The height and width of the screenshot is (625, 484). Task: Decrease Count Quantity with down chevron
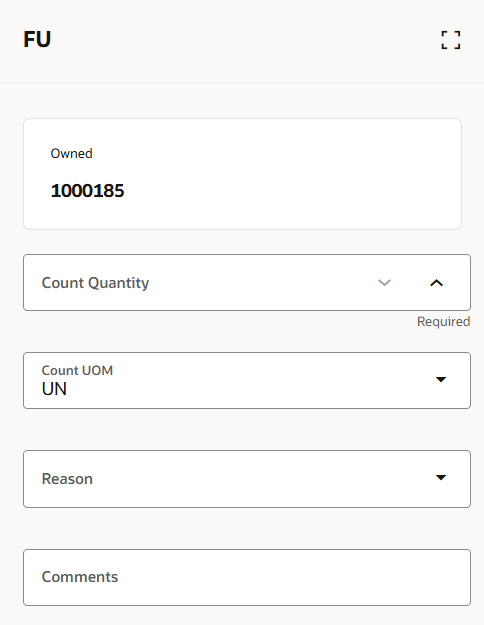(x=384, y=283)
